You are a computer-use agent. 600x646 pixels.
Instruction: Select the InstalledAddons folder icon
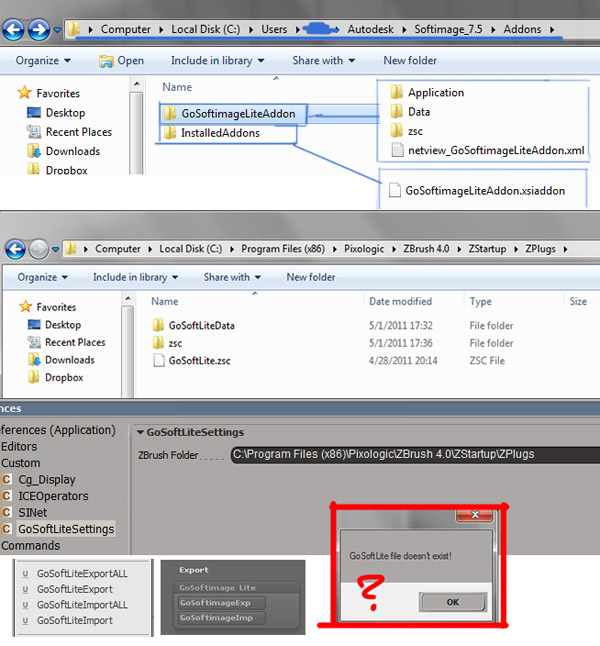click(170, 133)
